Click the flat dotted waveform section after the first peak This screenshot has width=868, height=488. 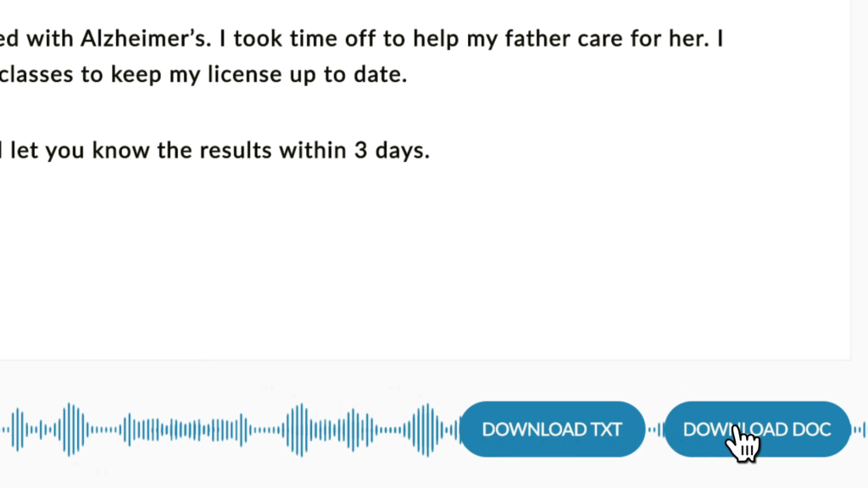pos(104,430)
